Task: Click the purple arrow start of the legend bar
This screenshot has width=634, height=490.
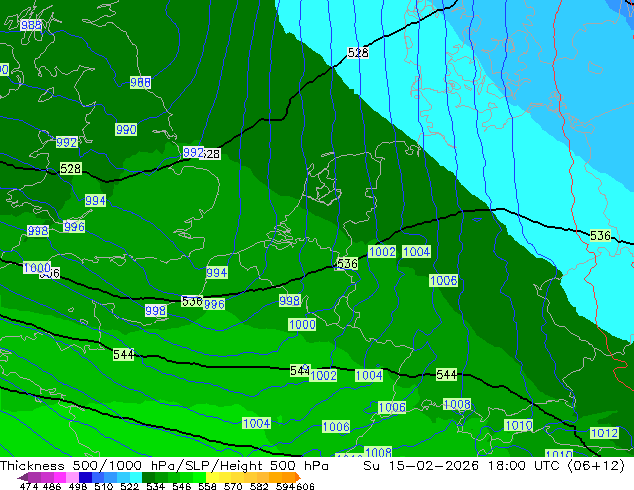Action: (x=22, y=477)
